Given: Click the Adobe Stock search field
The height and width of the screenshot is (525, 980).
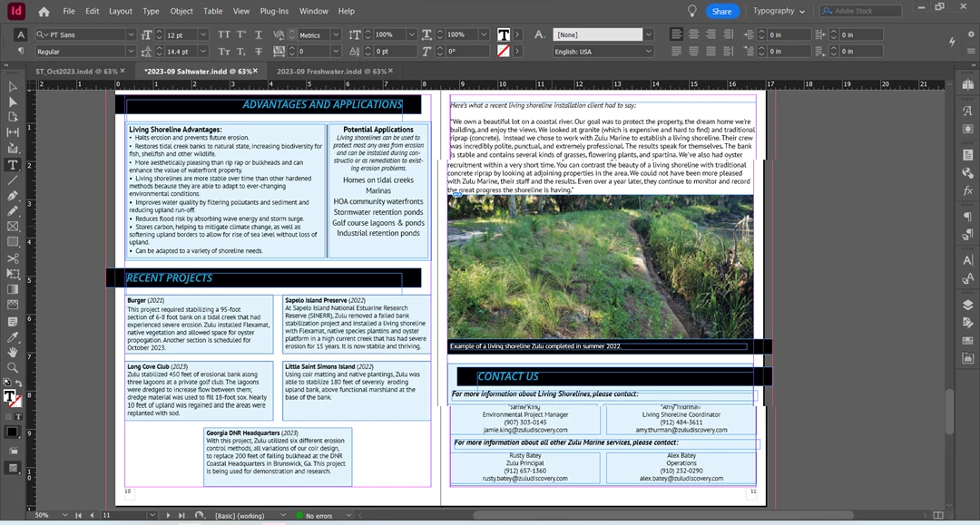Looking at the screenshot, I should pos(862,11).
